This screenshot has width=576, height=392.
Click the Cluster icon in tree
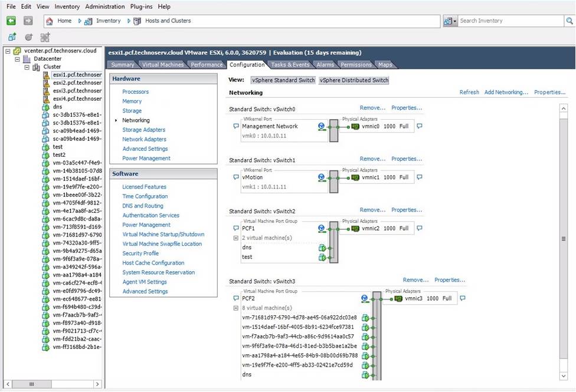pyautogui.click(x=36, y=67)
